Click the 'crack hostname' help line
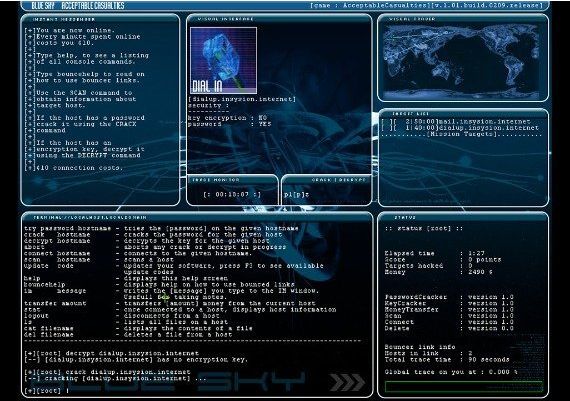Image resolution: width=570 pixels, height=401 pixels. coord(153,234)
